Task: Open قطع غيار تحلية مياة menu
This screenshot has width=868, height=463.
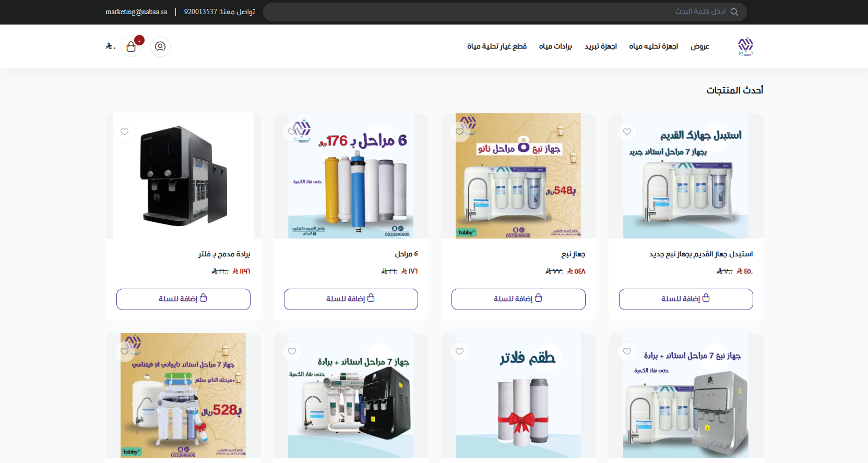Action: pyautogui.click(x=497, y=46)
